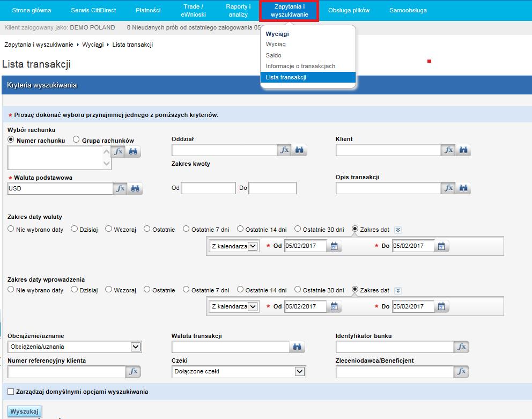This screenshot has height=419, width=532.
Task: Open Serwis CitiDirect menu
Action: (93, 11)
